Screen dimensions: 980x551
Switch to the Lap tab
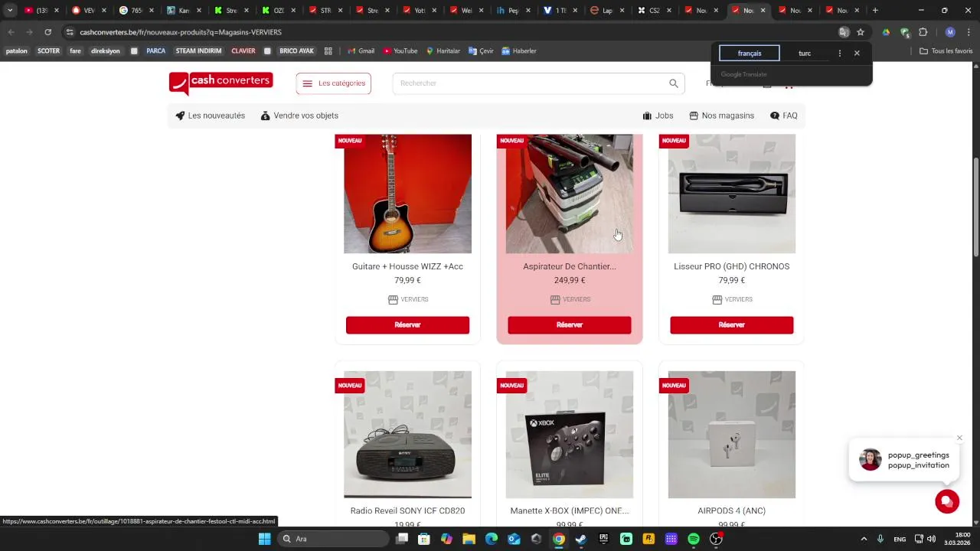(607, 11)
